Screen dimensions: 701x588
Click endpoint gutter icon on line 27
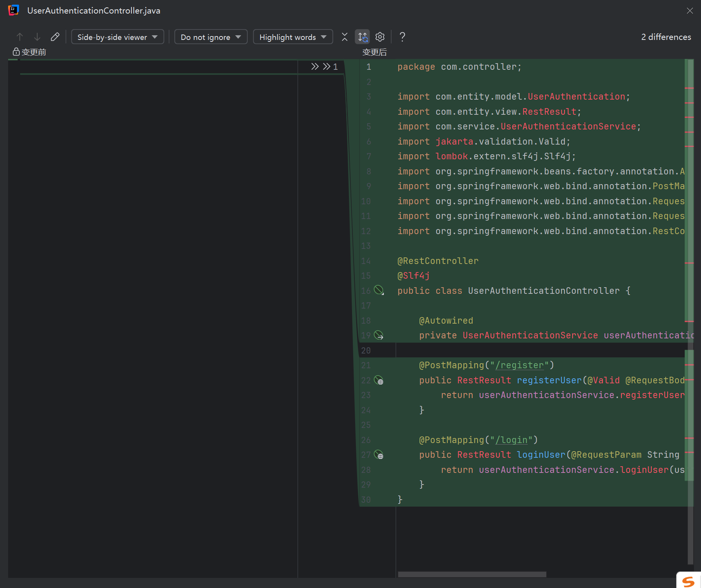(x=379, y=454)
